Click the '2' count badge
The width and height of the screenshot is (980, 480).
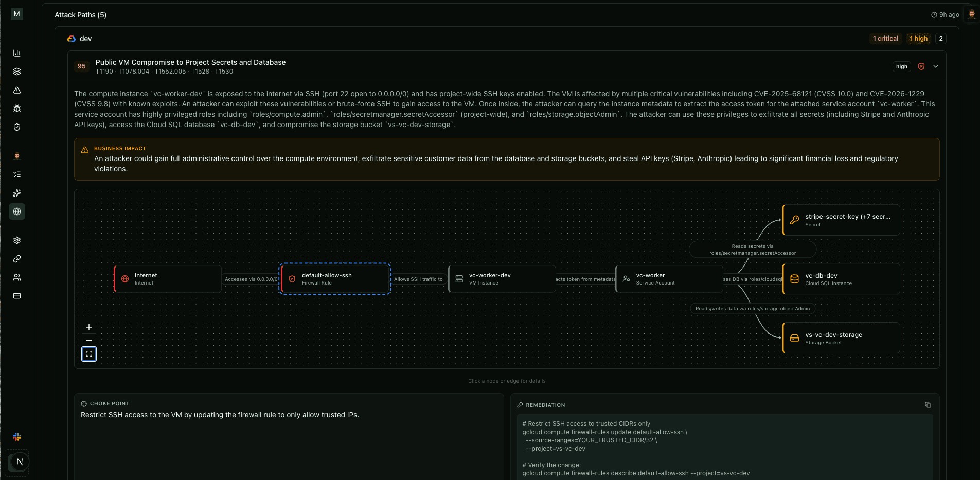click(940, 39)
